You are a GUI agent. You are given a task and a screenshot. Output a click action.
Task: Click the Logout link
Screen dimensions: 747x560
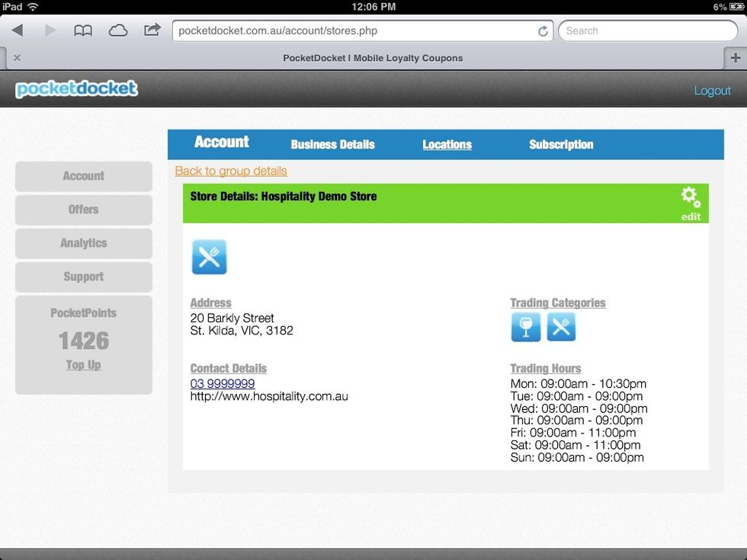click(x=713, y=90)
